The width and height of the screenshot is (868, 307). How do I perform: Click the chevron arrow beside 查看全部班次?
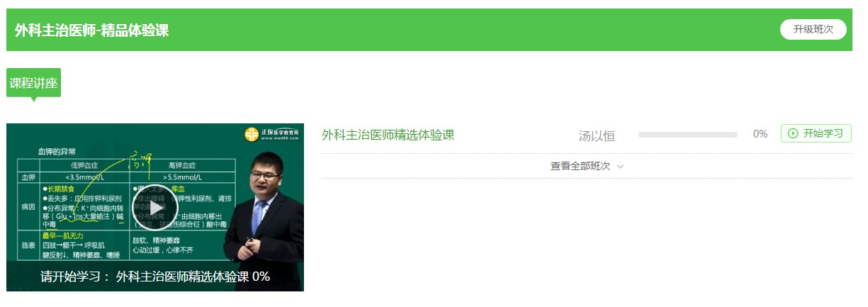tap(620, 167)
